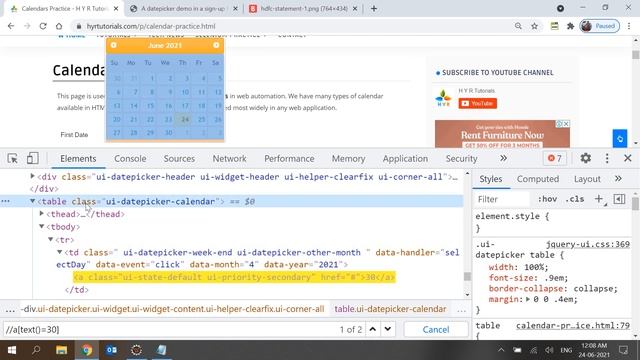Show the 7 errors badge
The height and width of the screenshot is (360, 640).
click(555, 158)
